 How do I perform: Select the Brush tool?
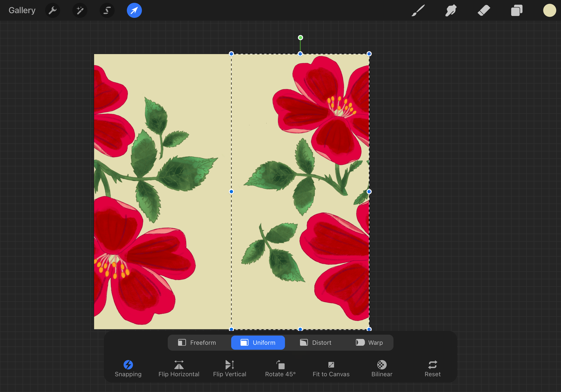point(418,11)
